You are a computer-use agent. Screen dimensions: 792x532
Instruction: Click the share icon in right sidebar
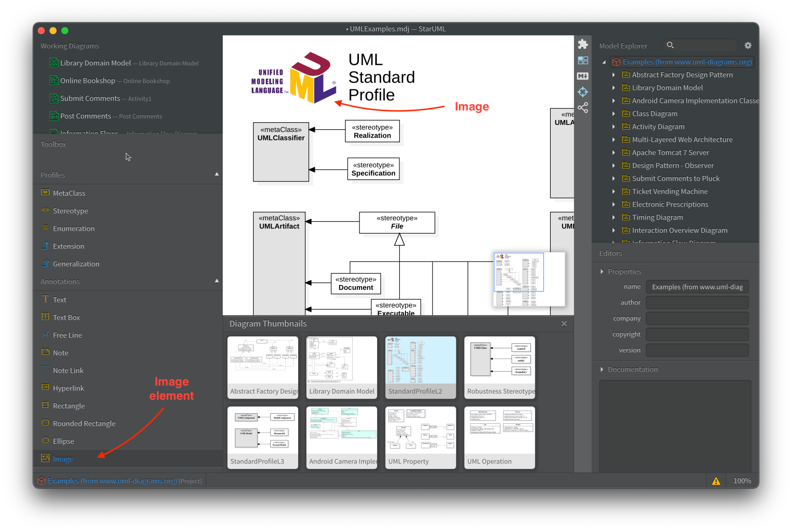pyautogui.click(x=583, y=107)
